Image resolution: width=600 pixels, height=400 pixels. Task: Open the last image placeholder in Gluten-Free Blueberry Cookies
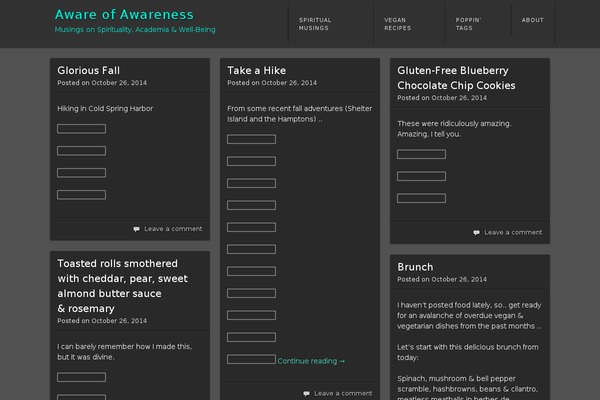421,198
